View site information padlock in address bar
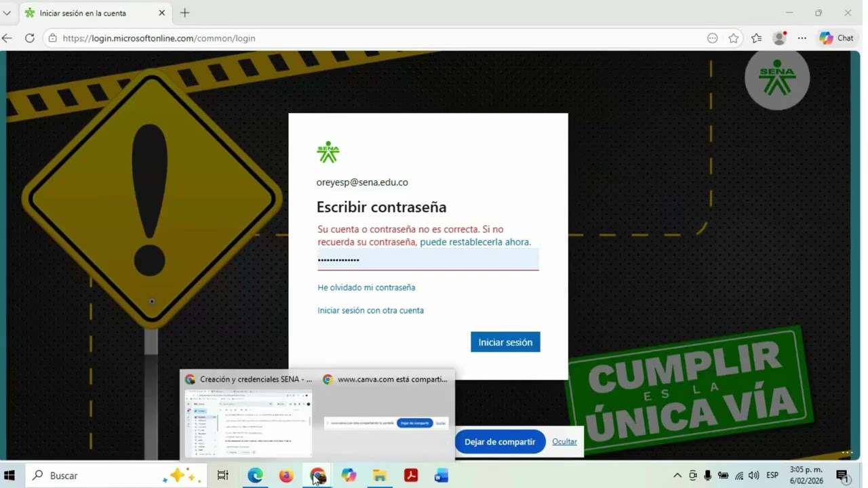 pos(53,38)
